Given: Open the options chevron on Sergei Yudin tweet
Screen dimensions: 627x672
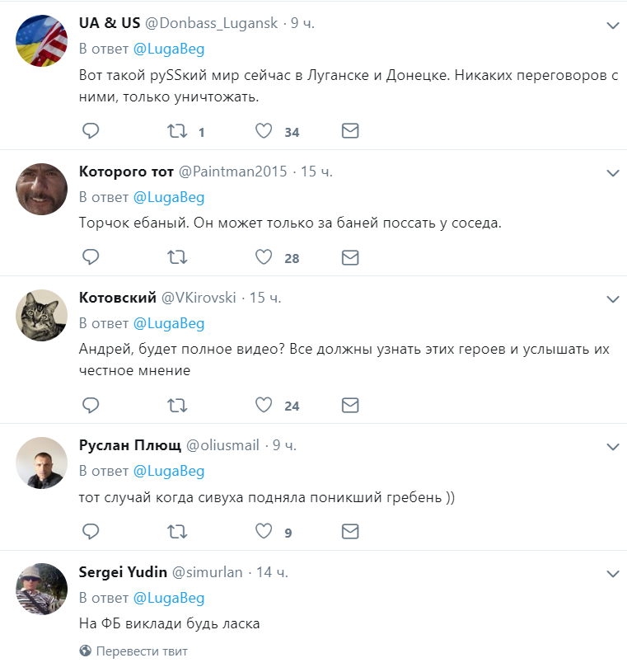Looking at the screenshot, I should tap(613, 573).
